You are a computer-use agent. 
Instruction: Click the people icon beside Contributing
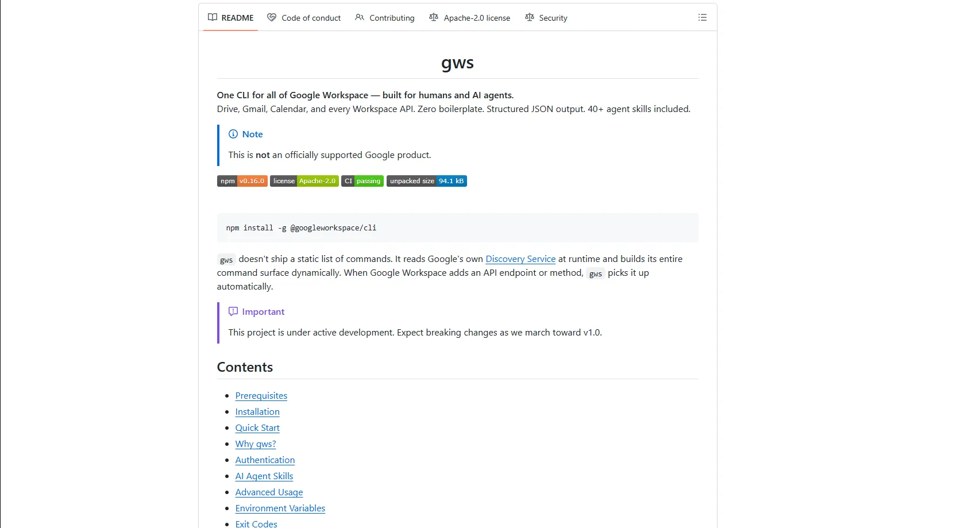[x=359, y=17]
